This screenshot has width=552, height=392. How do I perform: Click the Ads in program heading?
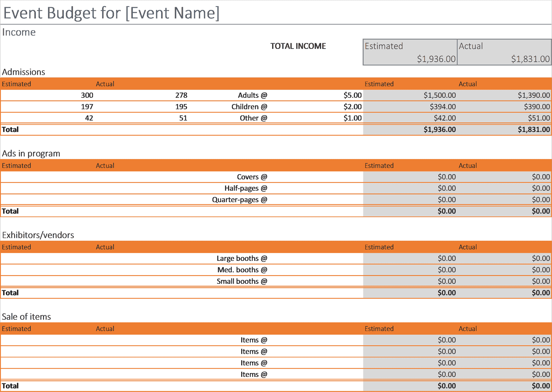point(31,153)
